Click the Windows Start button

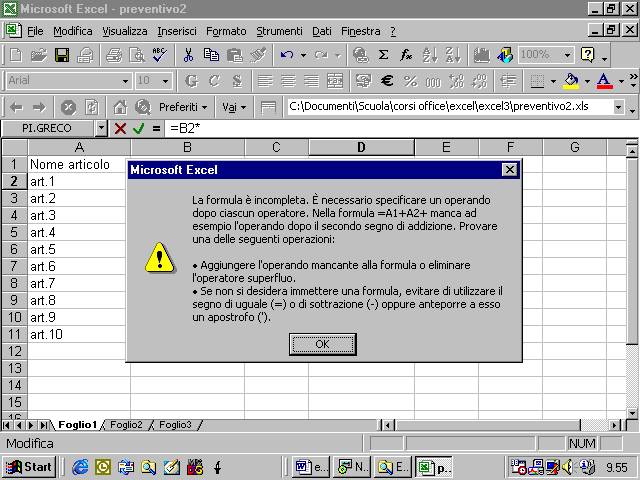[x=29, y=467]
